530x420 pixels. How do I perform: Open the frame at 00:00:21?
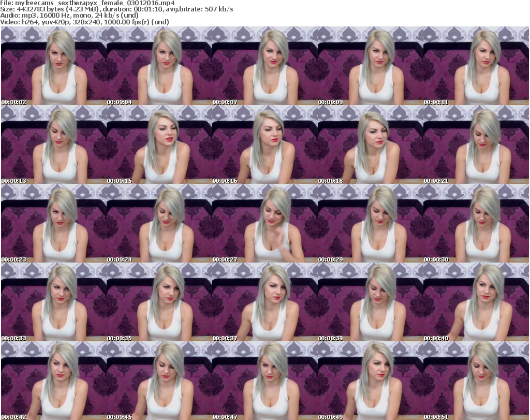476,144
